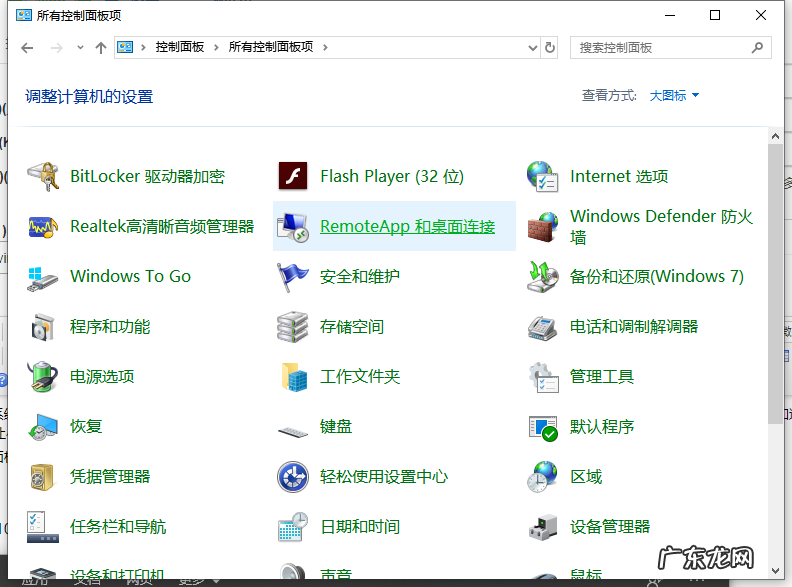Click the 日期和时间 text
The image size is (792, 587).
360,527
